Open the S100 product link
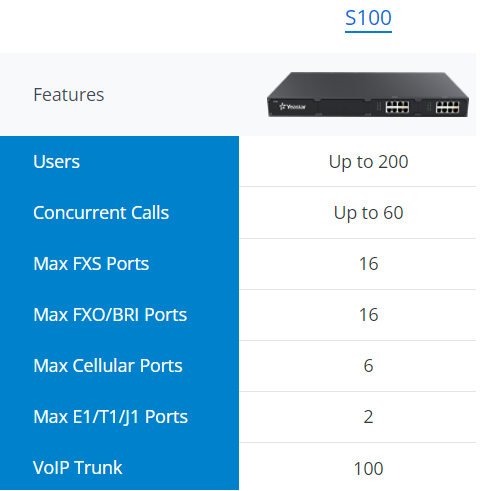Screen dimensions: 481x491 tap(368, 18)
